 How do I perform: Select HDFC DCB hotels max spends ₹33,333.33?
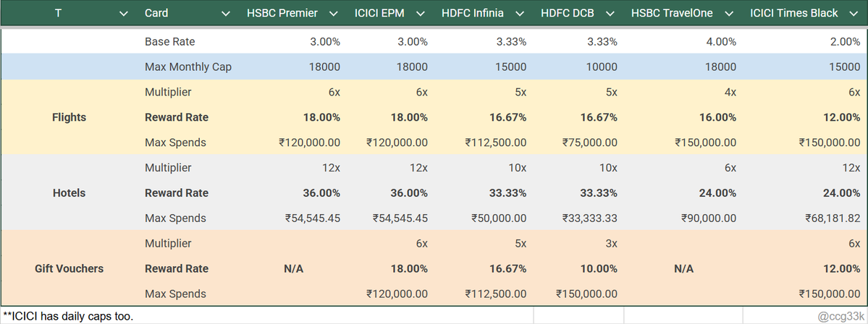point(589,218)
